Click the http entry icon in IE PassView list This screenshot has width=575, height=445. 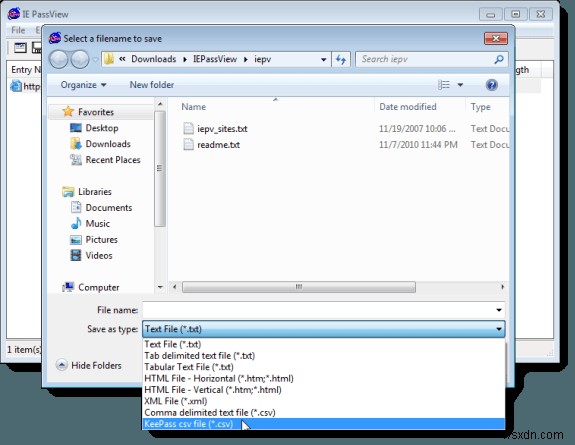16,87
